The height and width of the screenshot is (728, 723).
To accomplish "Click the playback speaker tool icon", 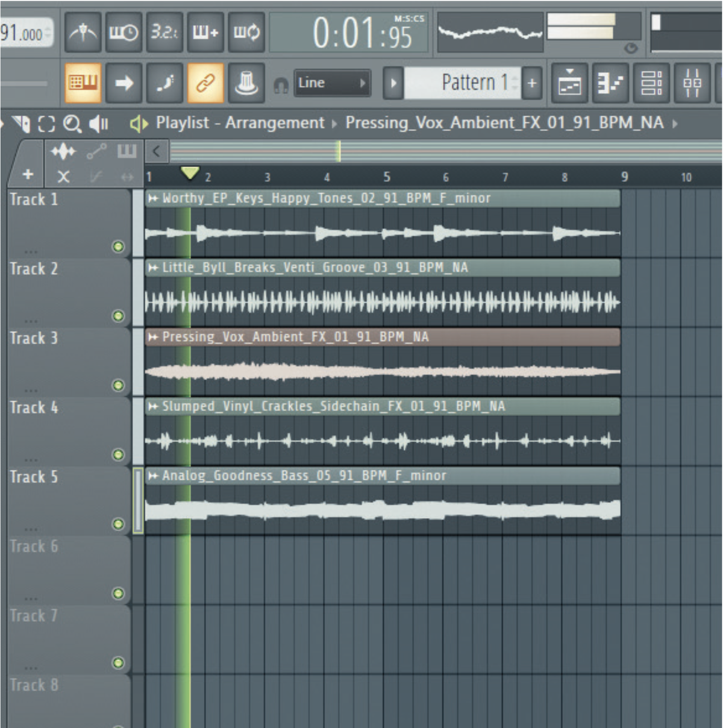I will coord(98,124).
